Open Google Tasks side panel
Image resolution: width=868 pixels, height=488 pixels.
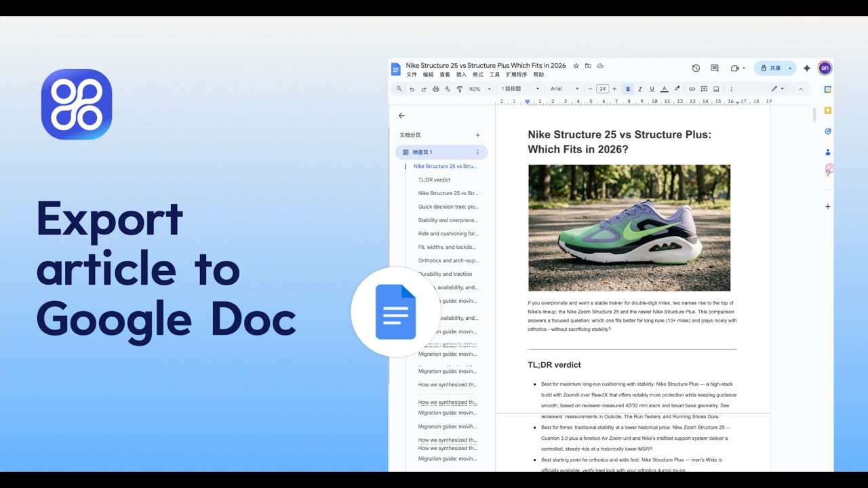pyautogui.click(x=827, y=131)
